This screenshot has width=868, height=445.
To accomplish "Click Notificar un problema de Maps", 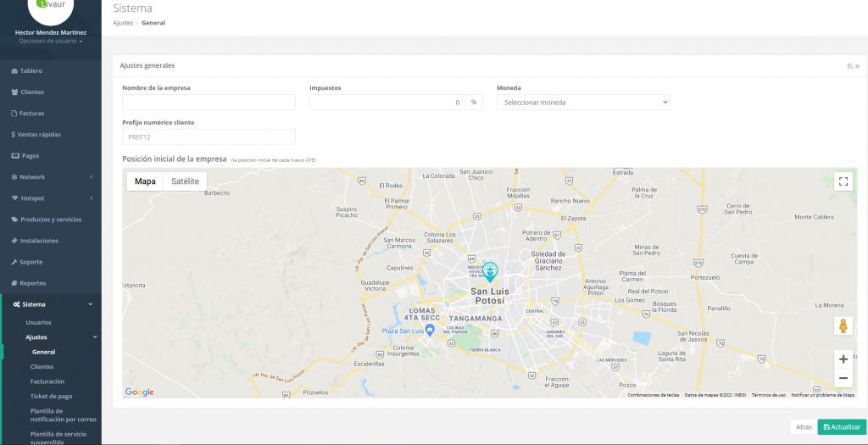I will coord(822,395).
